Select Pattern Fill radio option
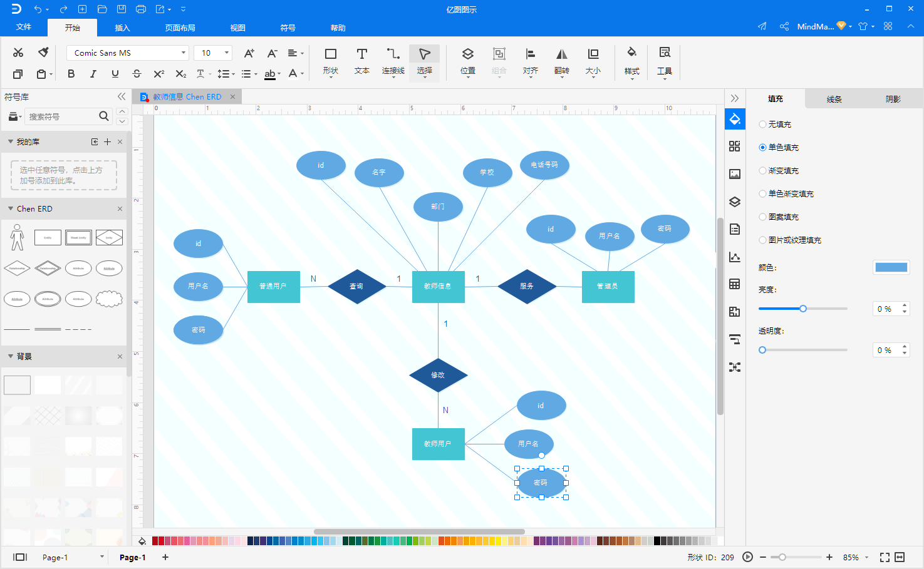 click(x=762, y=217)
